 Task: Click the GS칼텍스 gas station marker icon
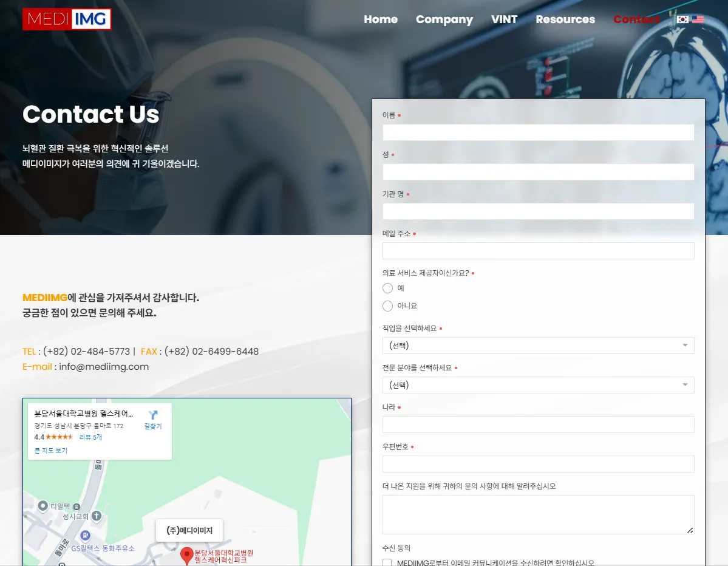(x=85, y=536)
